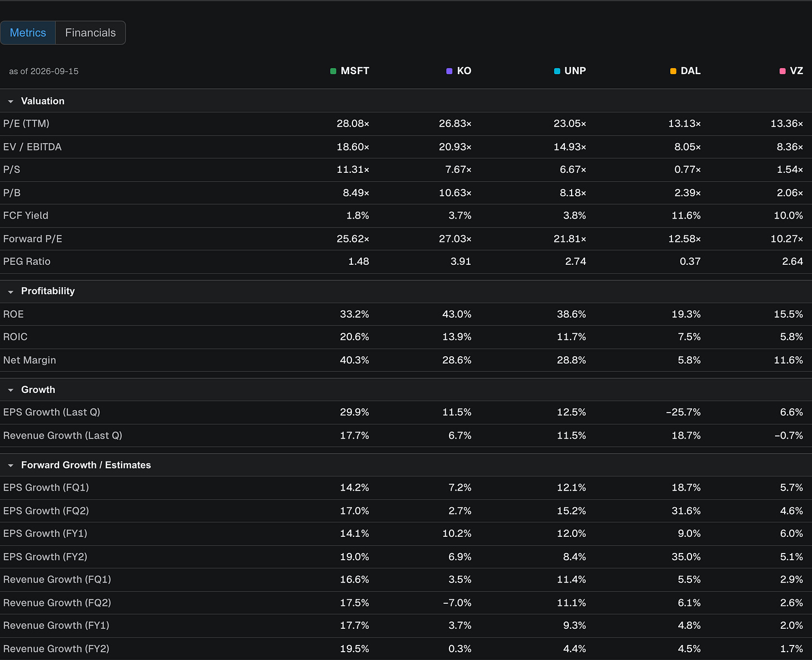Image resolution: width=812 pixels, height=660 pixels.
Task: Click the FCF Yield row label
Action: coord(26,216)
